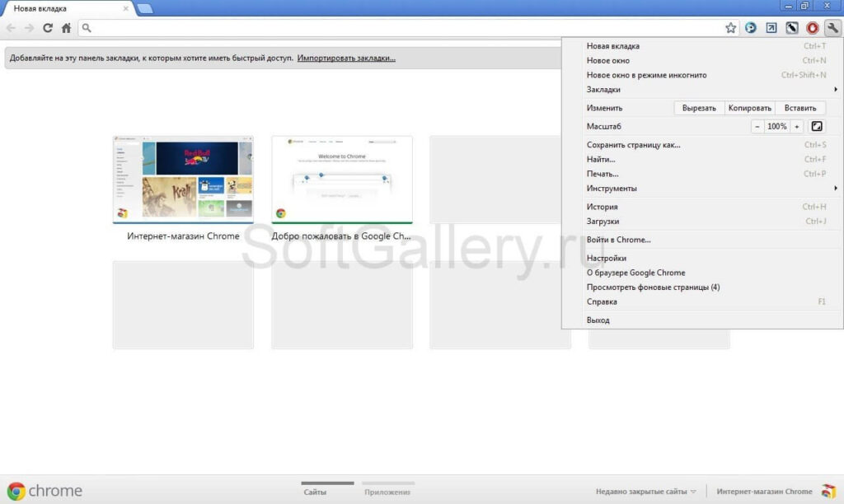
Task: Click the square arrow extension icon
Action: click(x=771, y=28)
